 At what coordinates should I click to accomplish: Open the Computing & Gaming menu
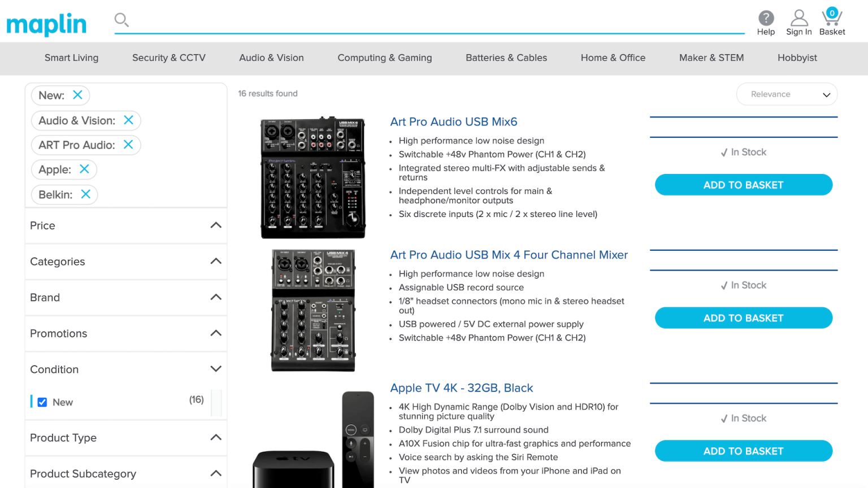click(384, 58)
